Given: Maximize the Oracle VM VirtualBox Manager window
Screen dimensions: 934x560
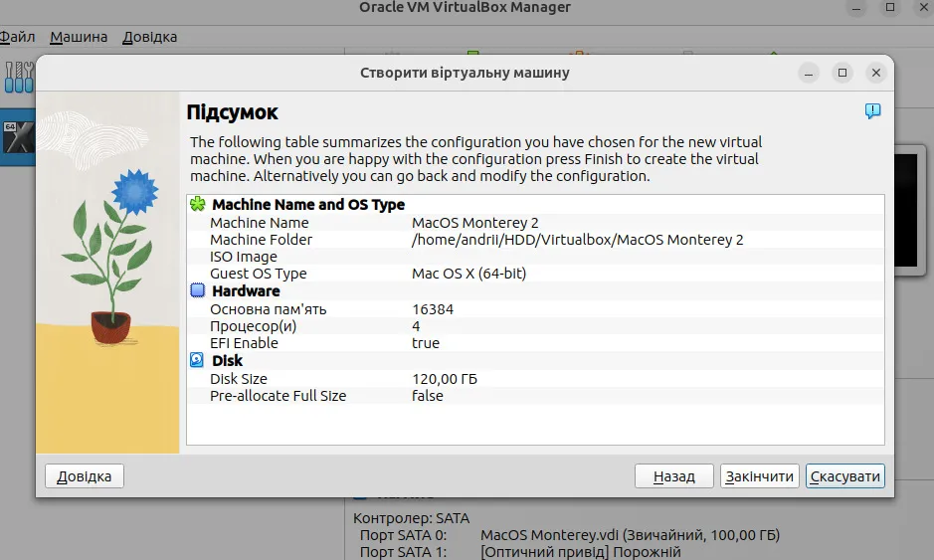Looking at the screenshot, I should coord(890,7).
